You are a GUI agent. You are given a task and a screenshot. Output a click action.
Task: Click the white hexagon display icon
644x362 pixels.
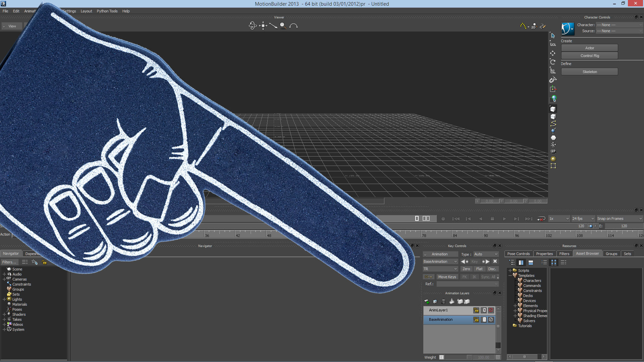pos(553,138)
